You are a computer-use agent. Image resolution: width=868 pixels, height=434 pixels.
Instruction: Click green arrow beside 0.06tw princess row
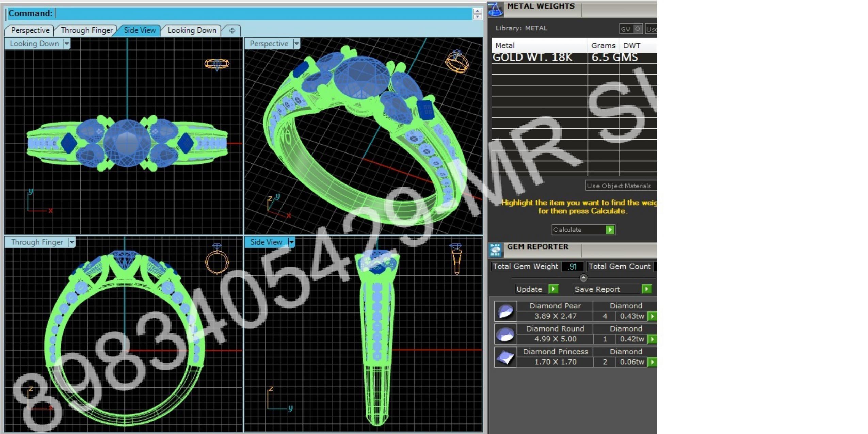[x=652, y=362]
